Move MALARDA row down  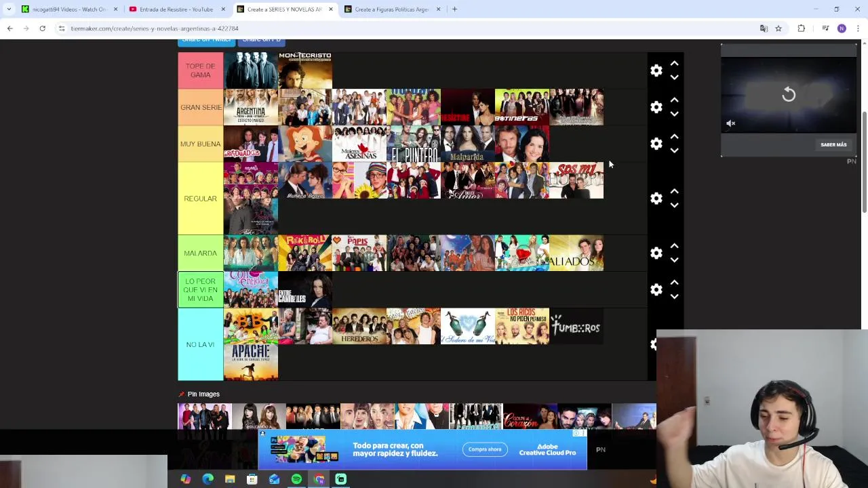[x=674, y=260]
